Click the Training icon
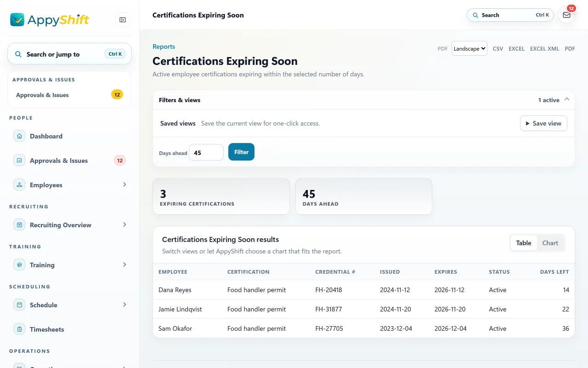This screenshot has width=588, height=368. pyautogui.click(x=19, y=265)
